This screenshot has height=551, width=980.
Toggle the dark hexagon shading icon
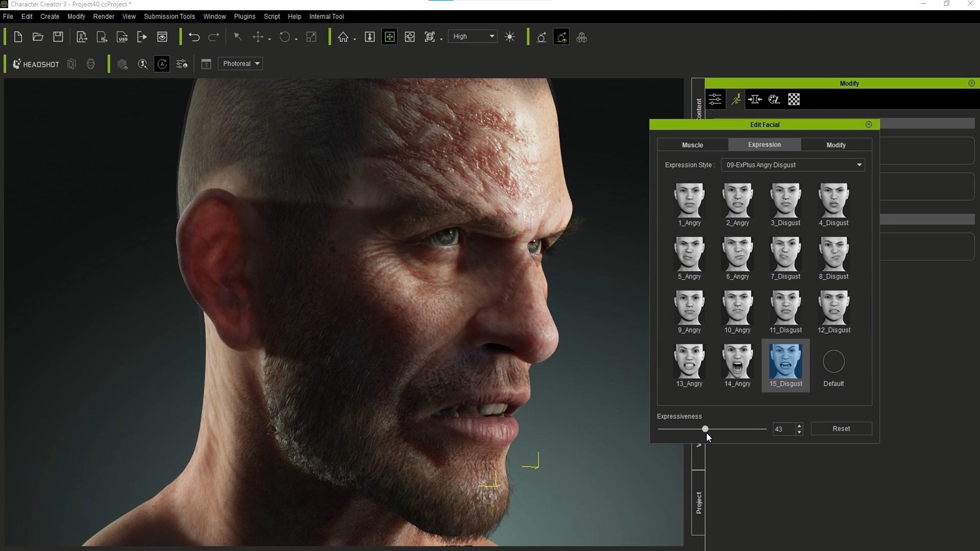(x=122, y=64)
